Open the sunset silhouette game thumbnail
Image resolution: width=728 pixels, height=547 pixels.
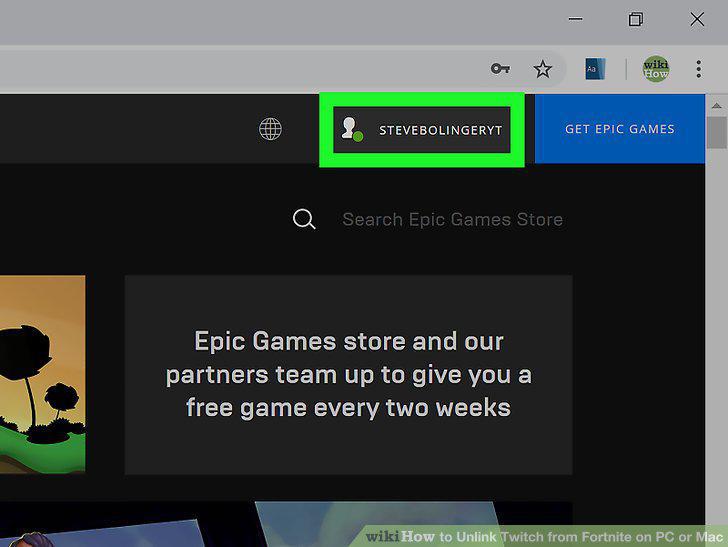click(x=42, y=374)
